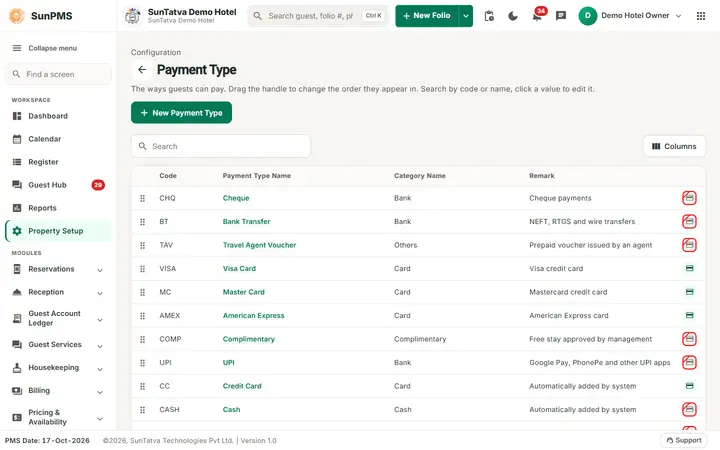720x450 pixels.
Task: Open notifications bell with 34 badge
Action: (x=537, y=16)
